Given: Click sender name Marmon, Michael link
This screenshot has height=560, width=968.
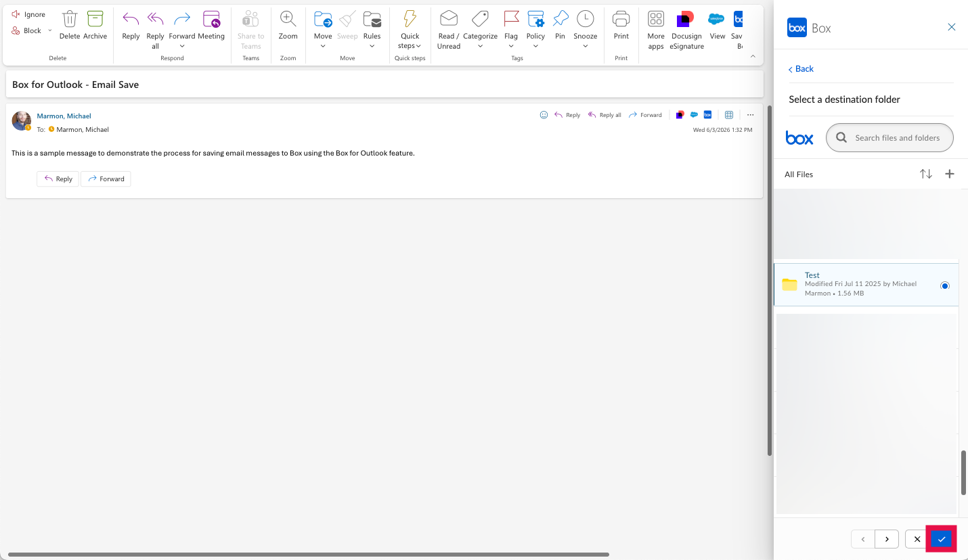Looking at the screenshot, I should pos(64,116).
